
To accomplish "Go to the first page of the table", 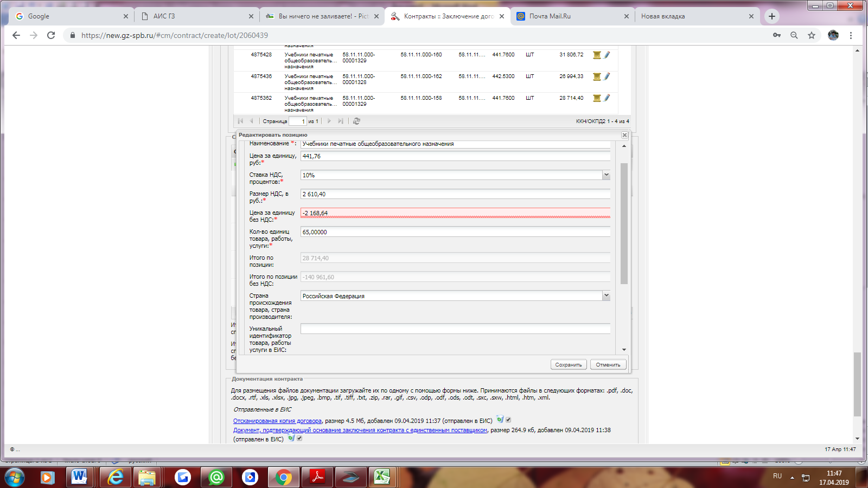I will point(240,121).
